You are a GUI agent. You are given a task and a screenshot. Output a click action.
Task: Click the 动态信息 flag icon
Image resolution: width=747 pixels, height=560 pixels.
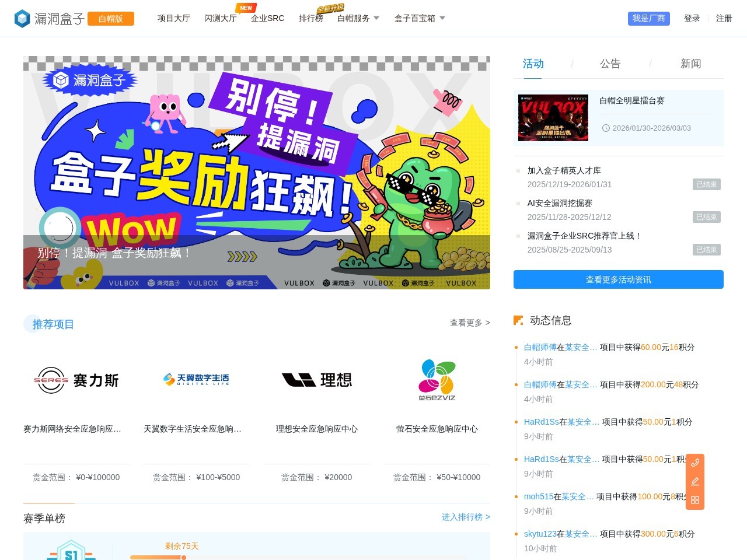(x=518, y=320)
